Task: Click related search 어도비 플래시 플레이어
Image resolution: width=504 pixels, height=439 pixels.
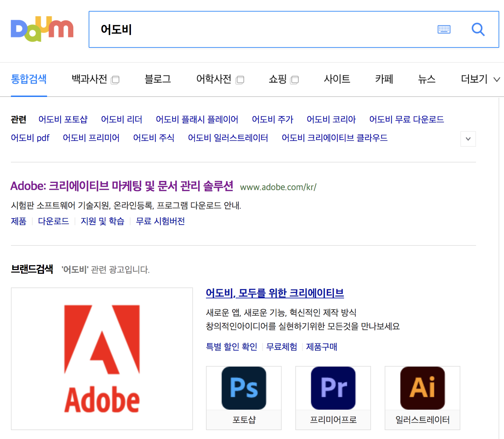Action: coord(197,119)
